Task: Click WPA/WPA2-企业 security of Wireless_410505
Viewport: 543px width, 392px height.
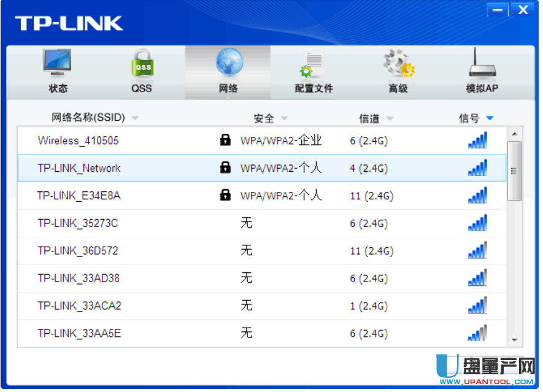Action: coord(281,140)
